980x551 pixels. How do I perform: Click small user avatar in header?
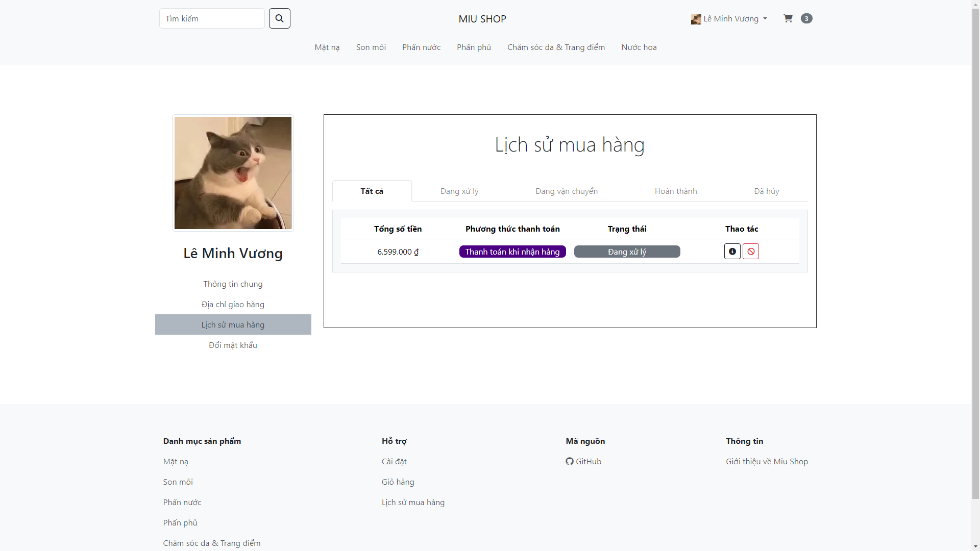tap(696, 19)
